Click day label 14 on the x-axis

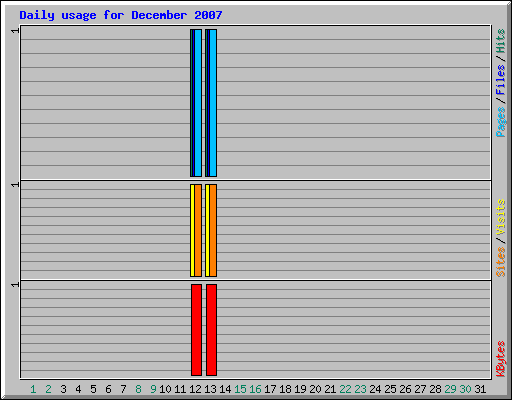coord(225,389)
